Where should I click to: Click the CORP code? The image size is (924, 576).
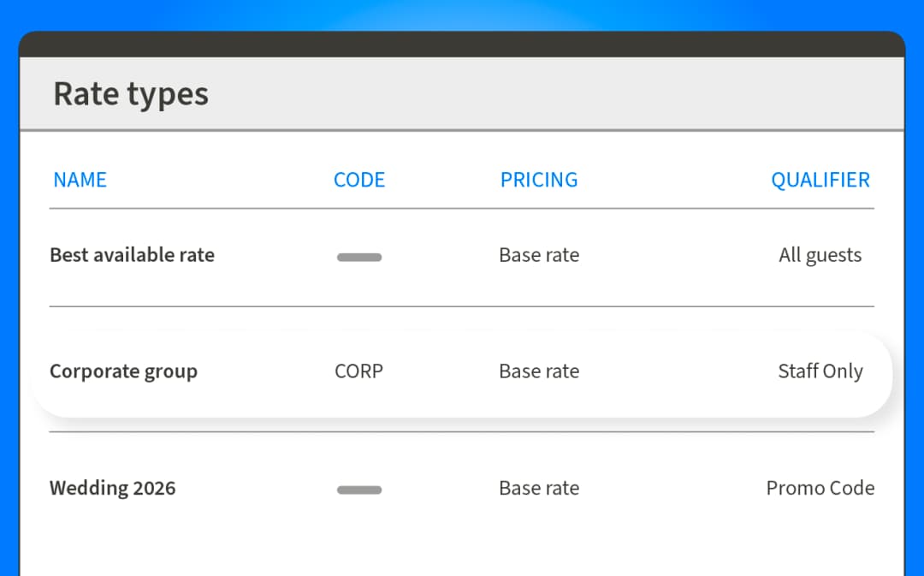[359, 371]
